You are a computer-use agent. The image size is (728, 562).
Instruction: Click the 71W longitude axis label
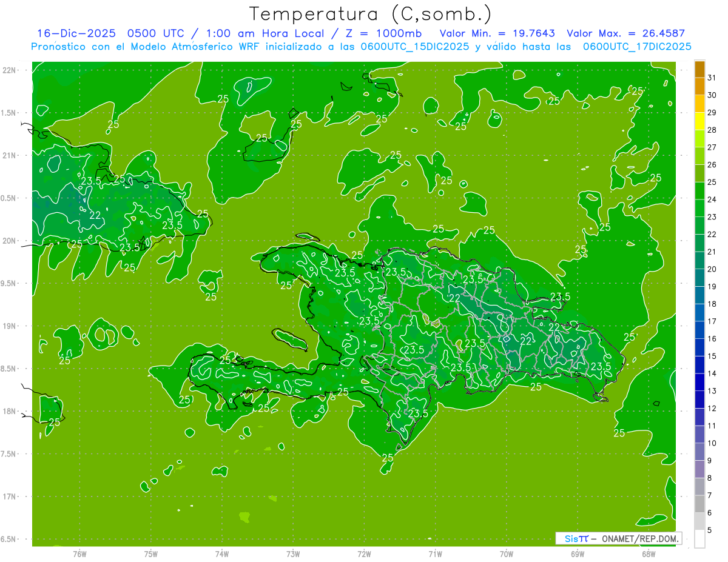[x=435, y=554]
